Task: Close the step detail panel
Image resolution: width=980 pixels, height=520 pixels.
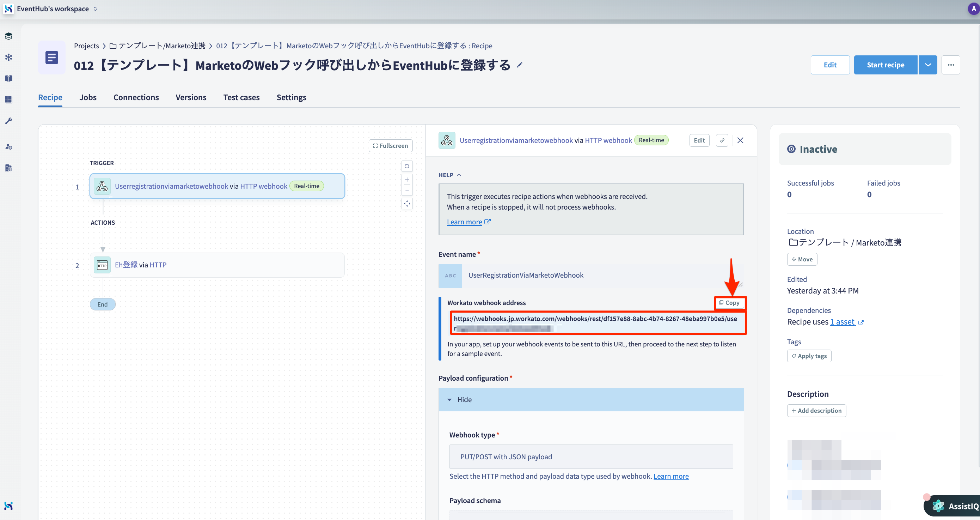Action: click(740, 140)
